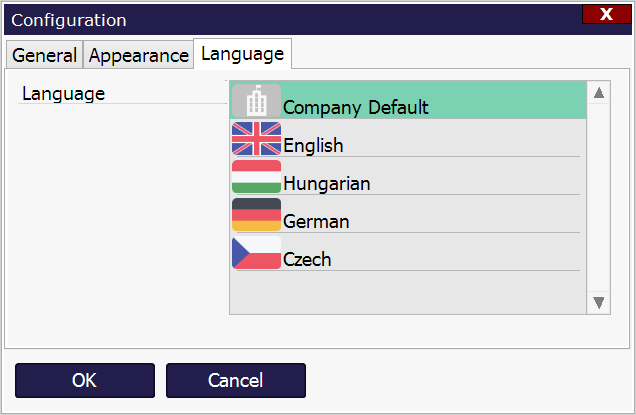
Task: Confirm settings with the OK button
Action: pos(84,380)
